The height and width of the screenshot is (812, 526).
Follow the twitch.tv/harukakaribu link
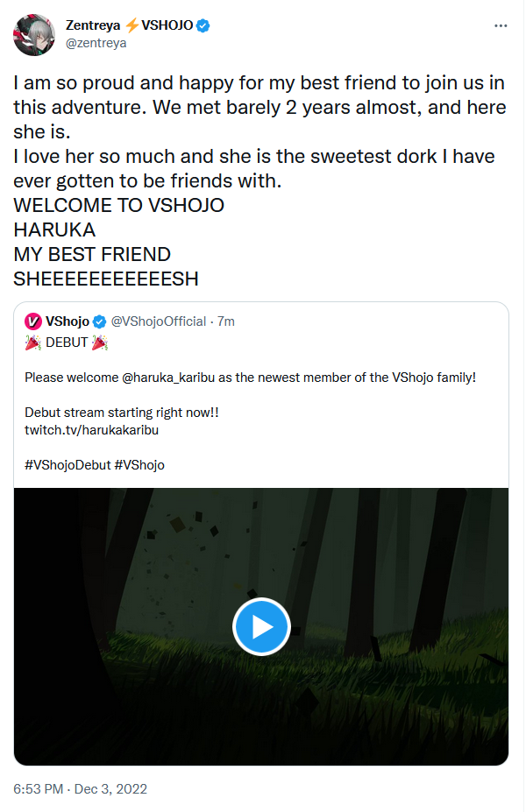coord(91,430)
